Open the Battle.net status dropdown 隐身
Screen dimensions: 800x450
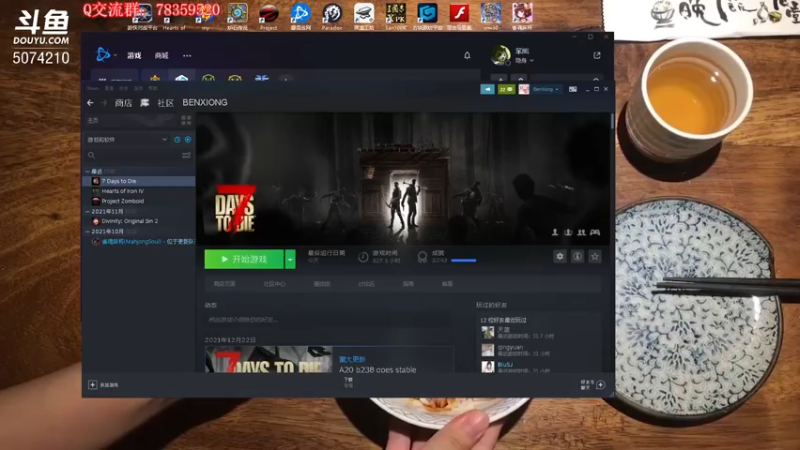click(x=524, y=61)
